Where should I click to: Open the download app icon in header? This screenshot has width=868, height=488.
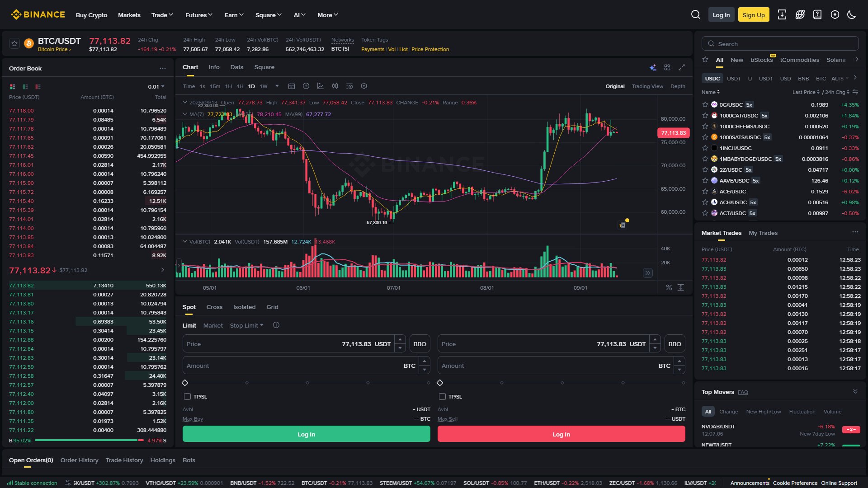coord(782,15)
